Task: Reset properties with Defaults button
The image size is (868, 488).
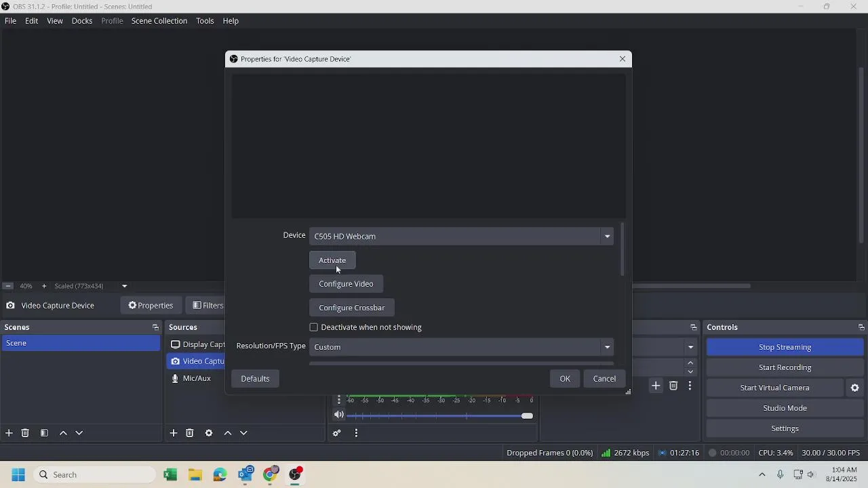Action: tap(255, 379)
